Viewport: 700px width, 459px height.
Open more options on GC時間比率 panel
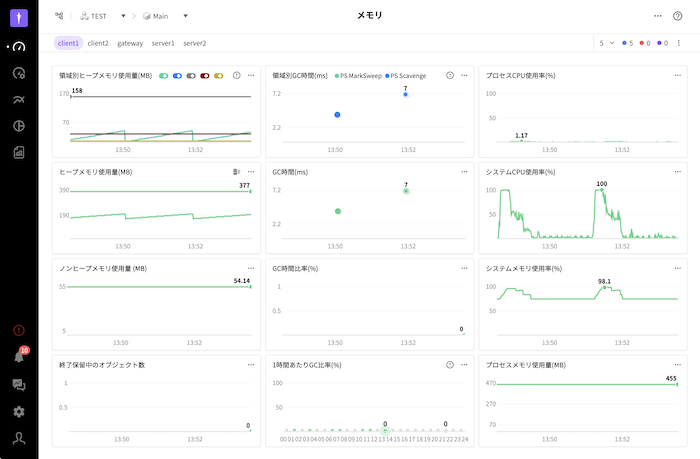click(x=463, y=268)
